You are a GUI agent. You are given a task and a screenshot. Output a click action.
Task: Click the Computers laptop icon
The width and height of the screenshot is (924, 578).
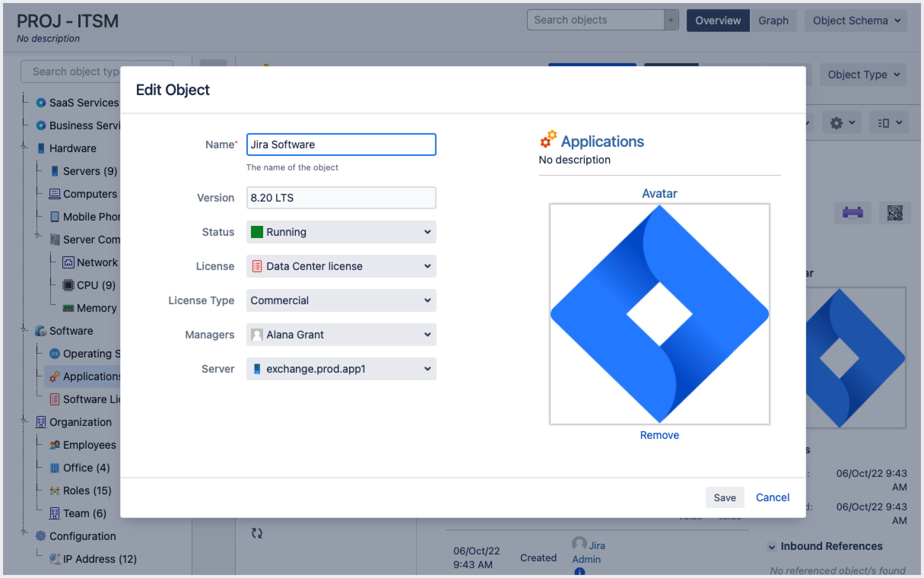pyautogui.click(x=55, y=194)
